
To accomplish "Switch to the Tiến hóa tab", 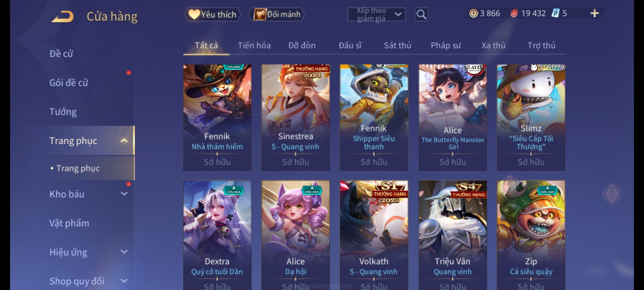I will coord(254,46).
